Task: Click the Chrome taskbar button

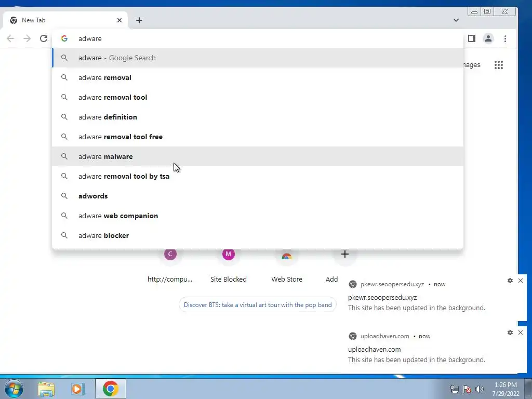Action: click(x=111, y=389)
